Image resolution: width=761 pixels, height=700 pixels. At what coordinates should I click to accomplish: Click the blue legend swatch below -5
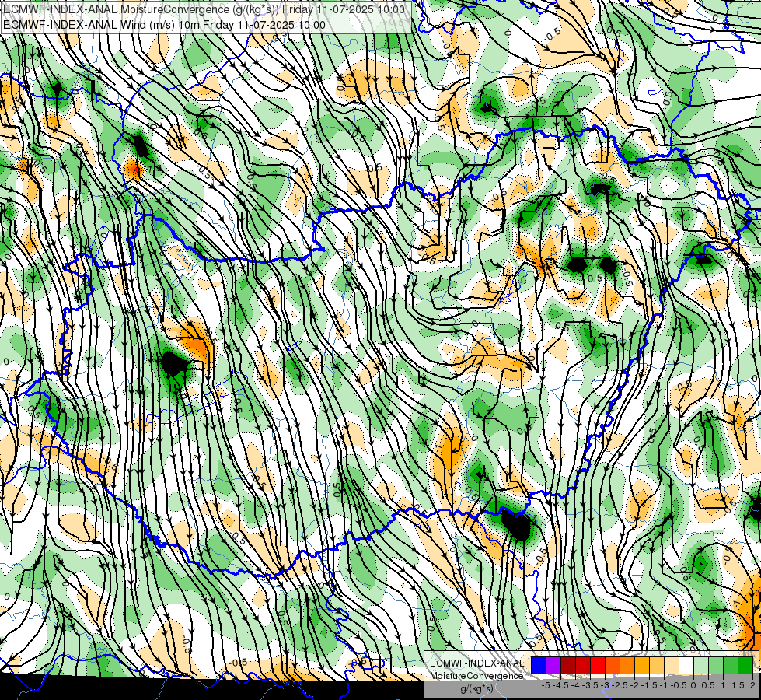[x=539, y=666]
